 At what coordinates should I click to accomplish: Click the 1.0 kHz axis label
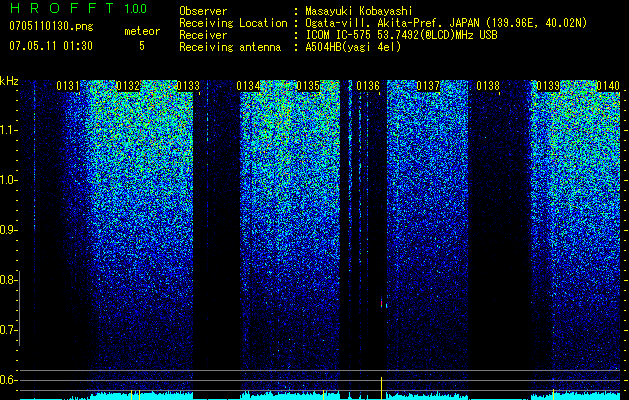8,180
